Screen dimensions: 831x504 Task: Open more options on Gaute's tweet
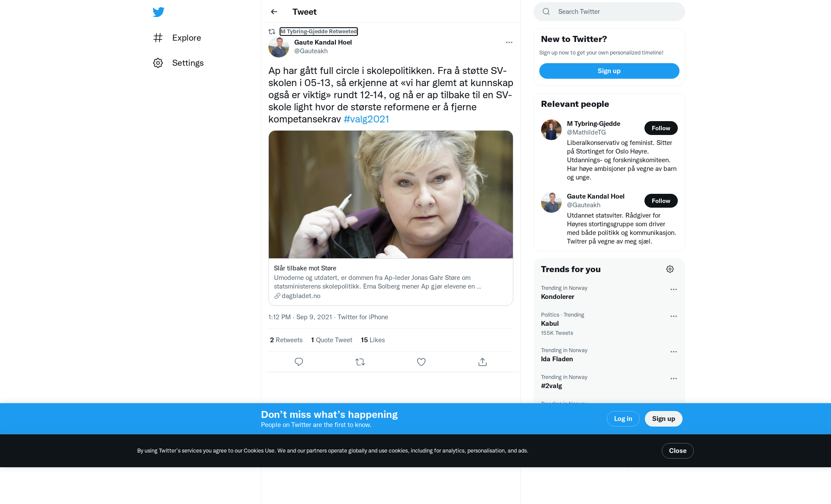(509, 42)
